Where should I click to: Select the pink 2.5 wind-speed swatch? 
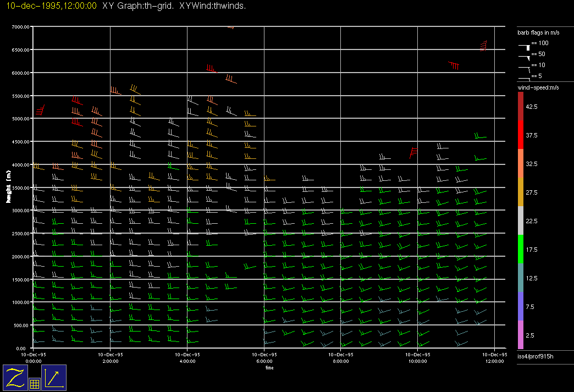(x=521, y=335)
